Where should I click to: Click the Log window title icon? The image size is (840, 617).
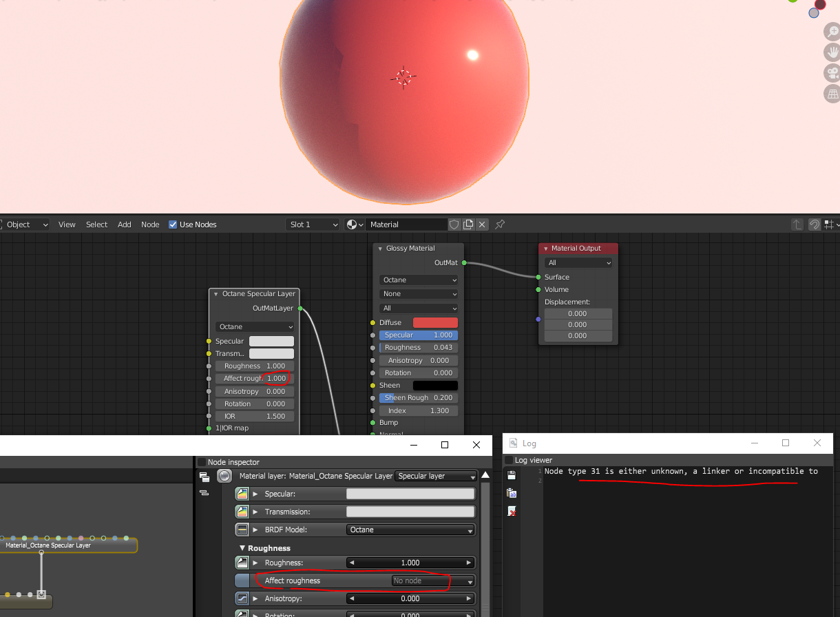point(513,443)
